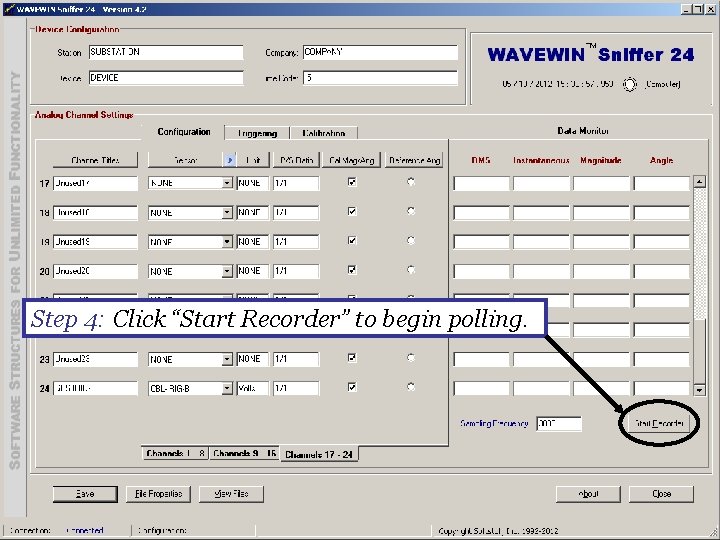Switch to the Calibration tab
The height and width of the screenshot is (540, 720).
(x=324, y=133)
